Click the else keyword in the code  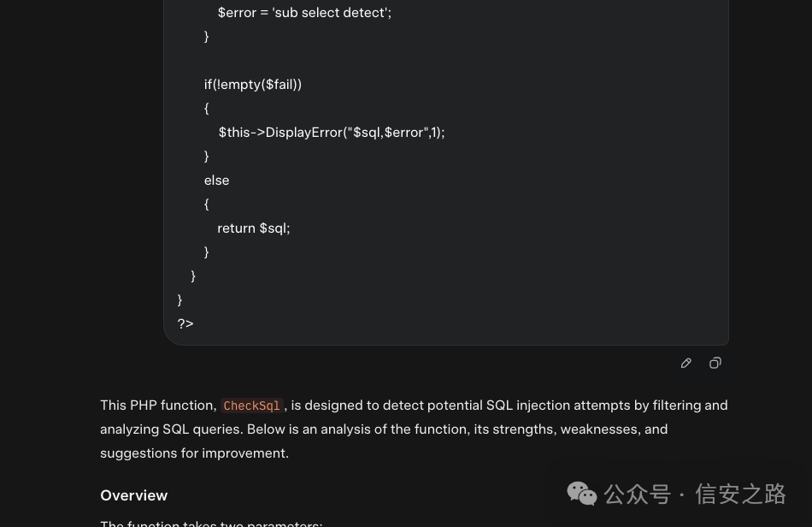216,181
